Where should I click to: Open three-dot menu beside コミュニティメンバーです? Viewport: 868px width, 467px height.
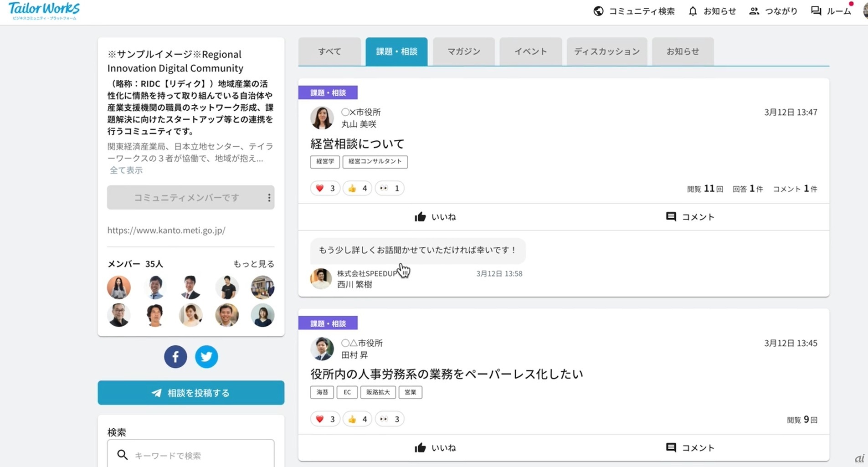point(269,198)
